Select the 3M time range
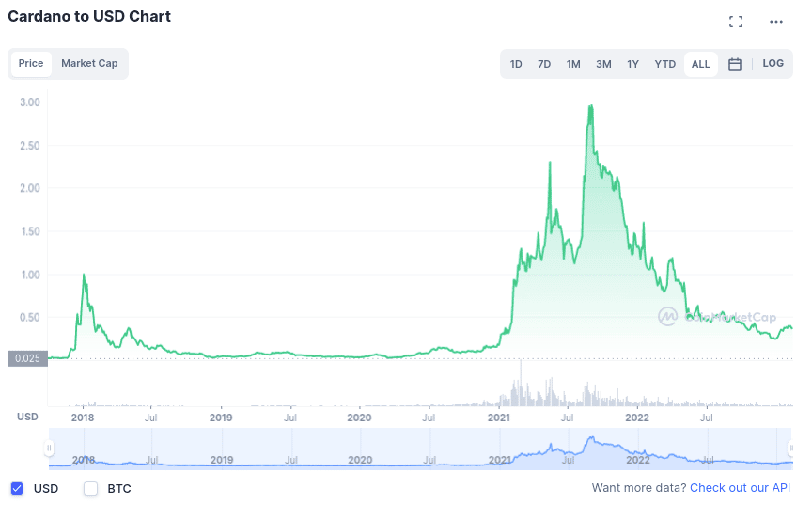The height and width of the screenshot is (520, 812). point(603,64)
